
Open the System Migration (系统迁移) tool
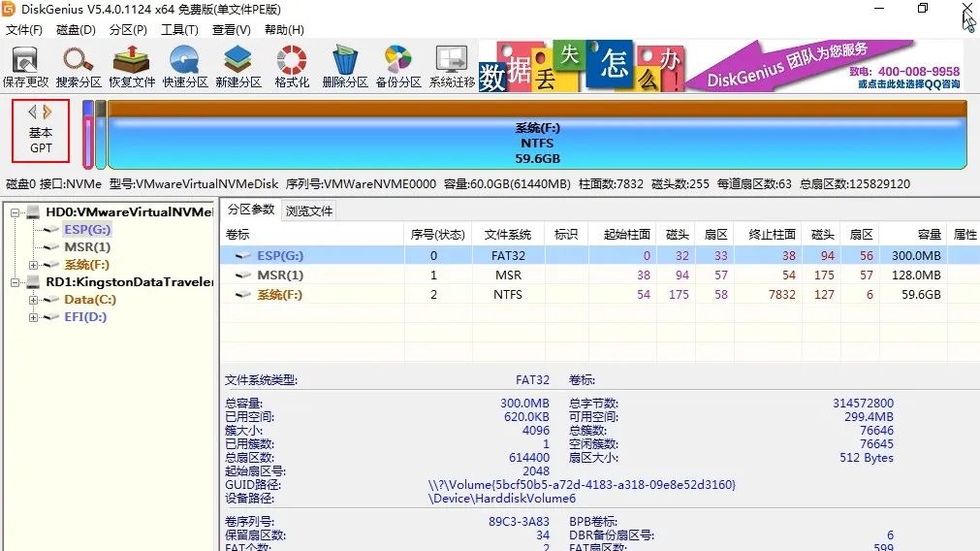tap(452, 67)
